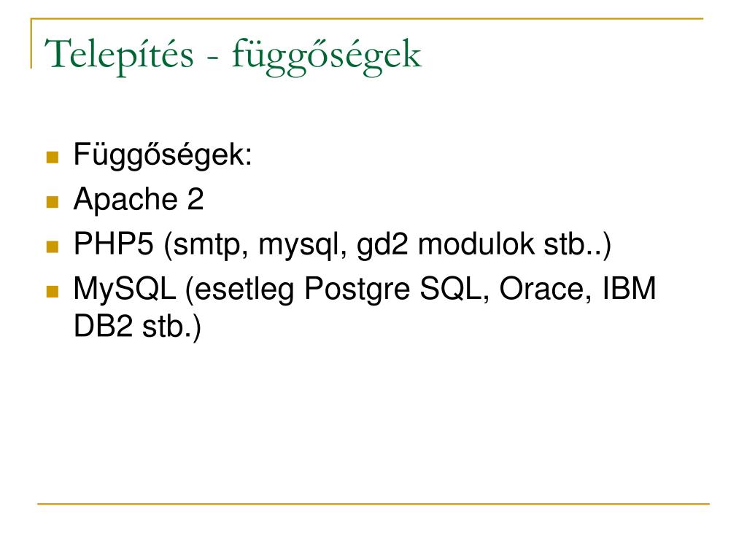Image resolution: width=747 pixels, height=560 pixels.
Task: Click the DB2 stb.) continuation line
Action: click(138, 327)
